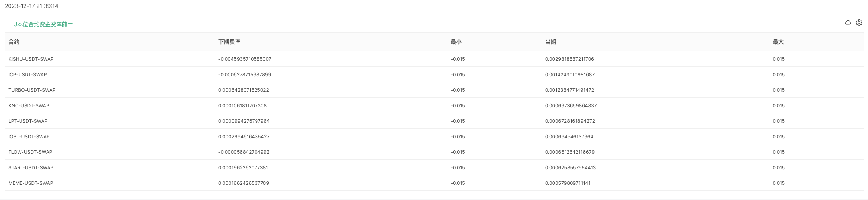Click the 合约 column header

click(x=14, y=42)
